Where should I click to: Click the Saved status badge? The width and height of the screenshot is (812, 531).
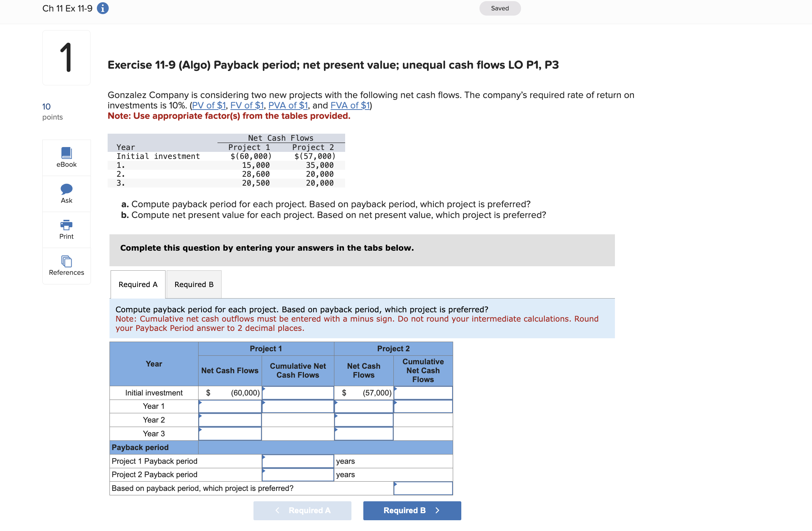tap(500, 8)
